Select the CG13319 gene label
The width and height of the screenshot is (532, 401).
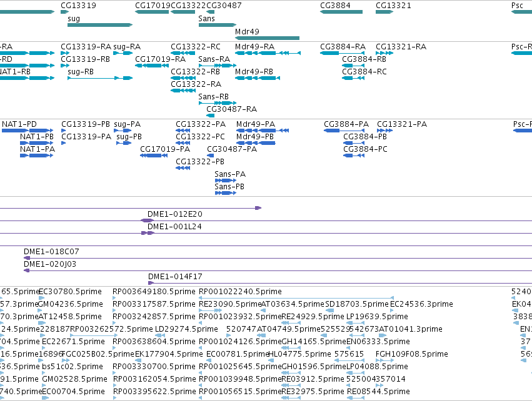[78, 6]
